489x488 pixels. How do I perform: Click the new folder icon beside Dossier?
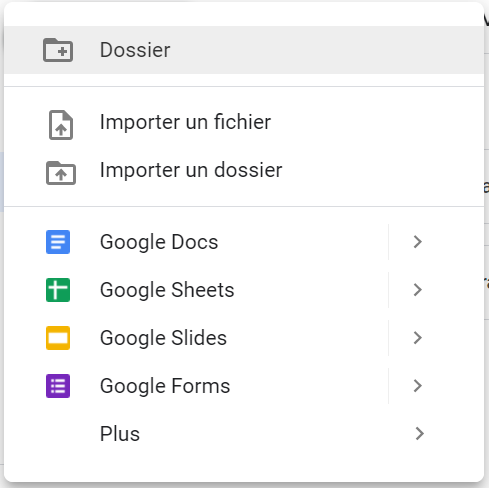coord(58,50)
